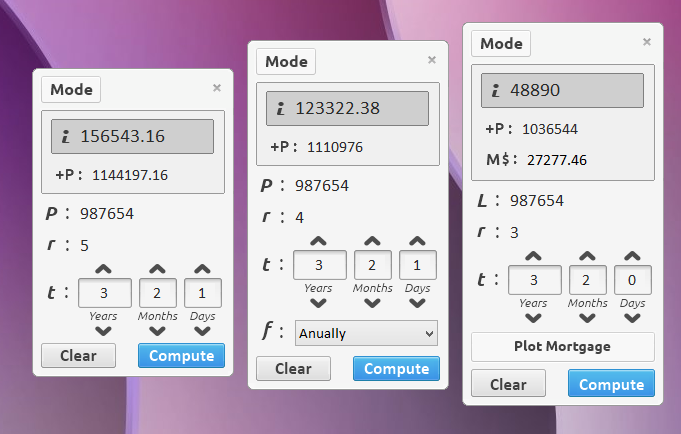Click the interest result field showing 123322.38

(x=347, y=109)
